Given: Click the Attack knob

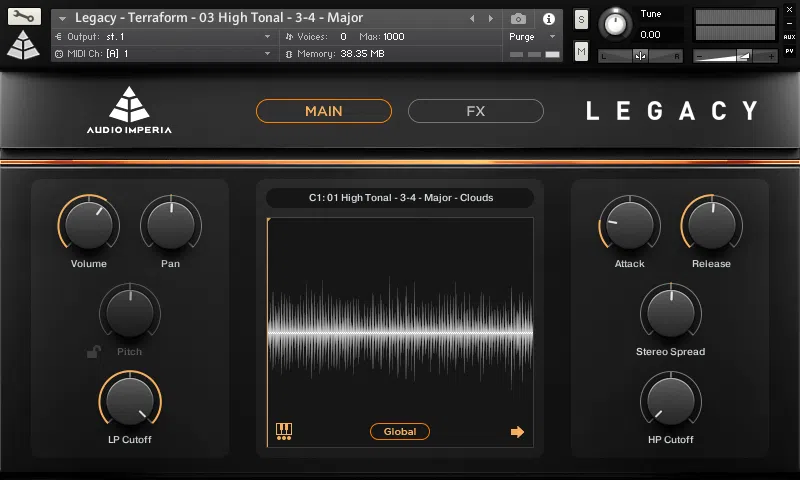Looking at the screenshot, I should click(630, 225).
